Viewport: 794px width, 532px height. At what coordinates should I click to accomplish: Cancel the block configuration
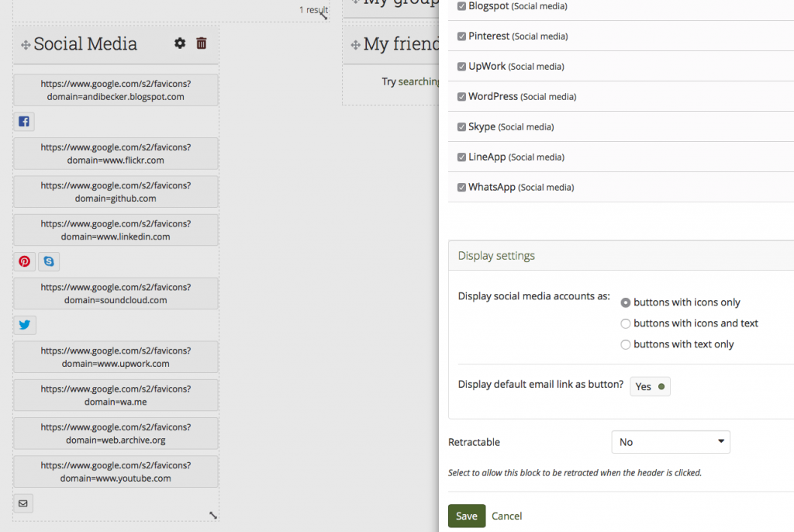(x=507, y=516)
